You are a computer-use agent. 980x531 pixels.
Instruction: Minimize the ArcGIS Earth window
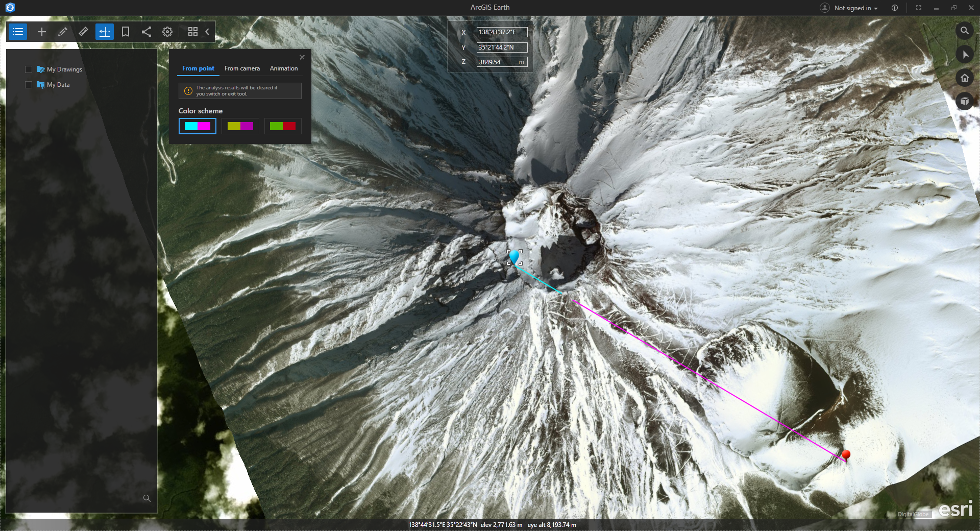point(936,8)
